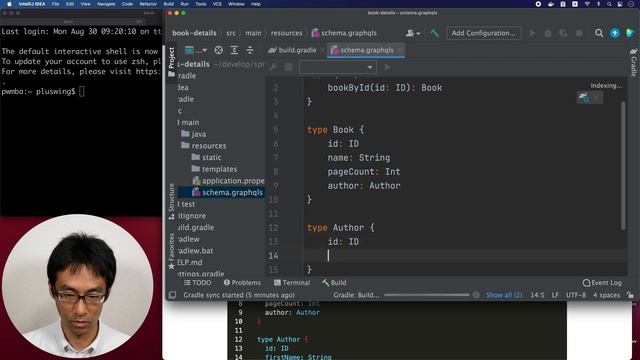Open the Navigate menu in menu bar
The height and width of the screenshot is (360, 640).
click(106, 4)
